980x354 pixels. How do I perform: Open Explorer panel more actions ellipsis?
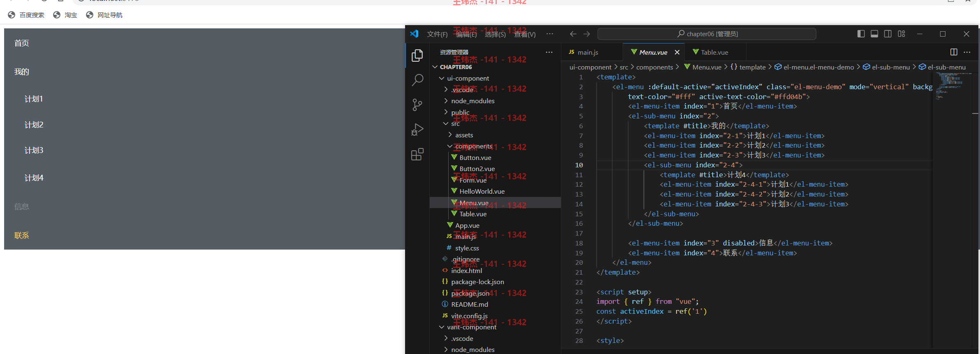click(x=549, y=52)
